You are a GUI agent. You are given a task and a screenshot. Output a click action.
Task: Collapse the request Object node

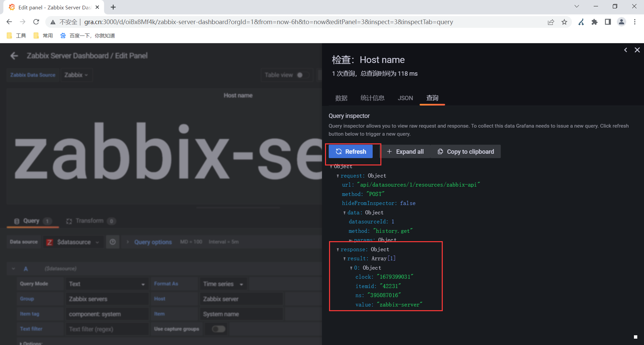point(338,176)
